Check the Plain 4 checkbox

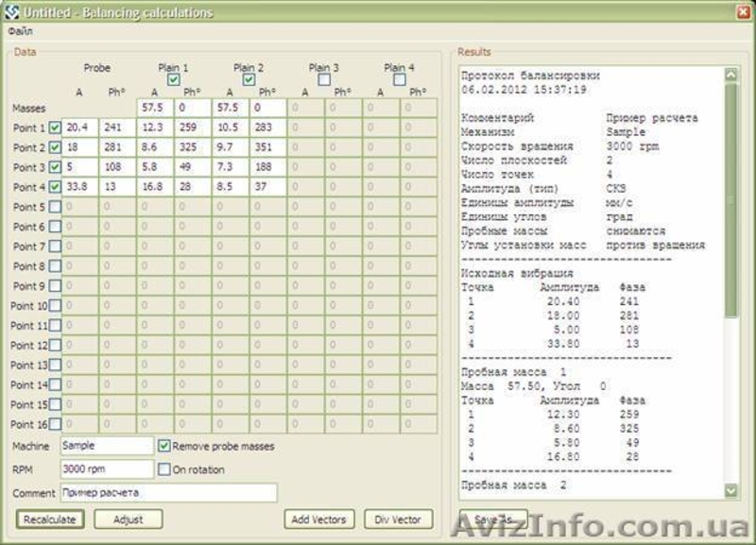coord(400,80)
